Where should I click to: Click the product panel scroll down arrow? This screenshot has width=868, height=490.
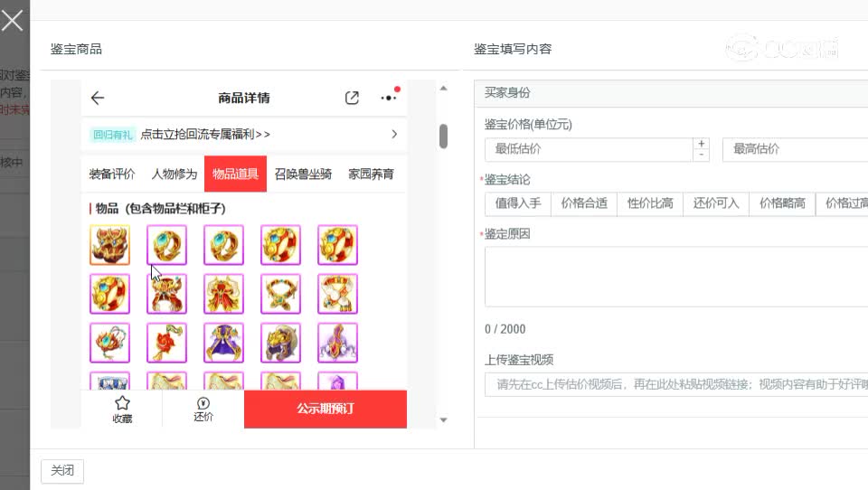pos(443,420)
